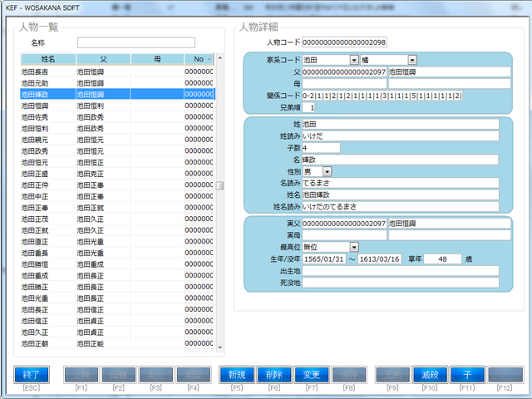Click the 実母 code input field
Screen dimensions: 532x399
pos(344,235)
